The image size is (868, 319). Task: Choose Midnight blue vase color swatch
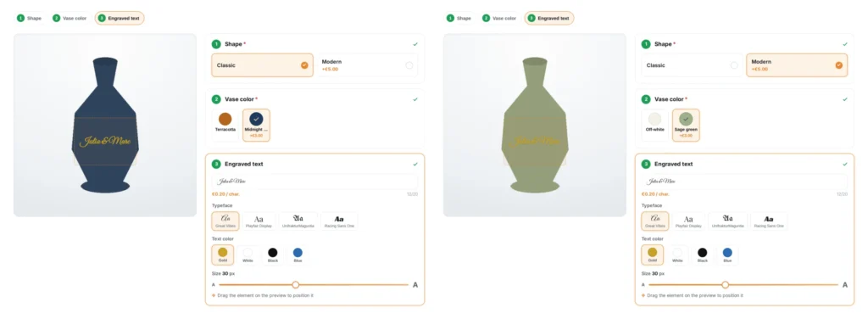pyautogui.click(x=256, y=125)
